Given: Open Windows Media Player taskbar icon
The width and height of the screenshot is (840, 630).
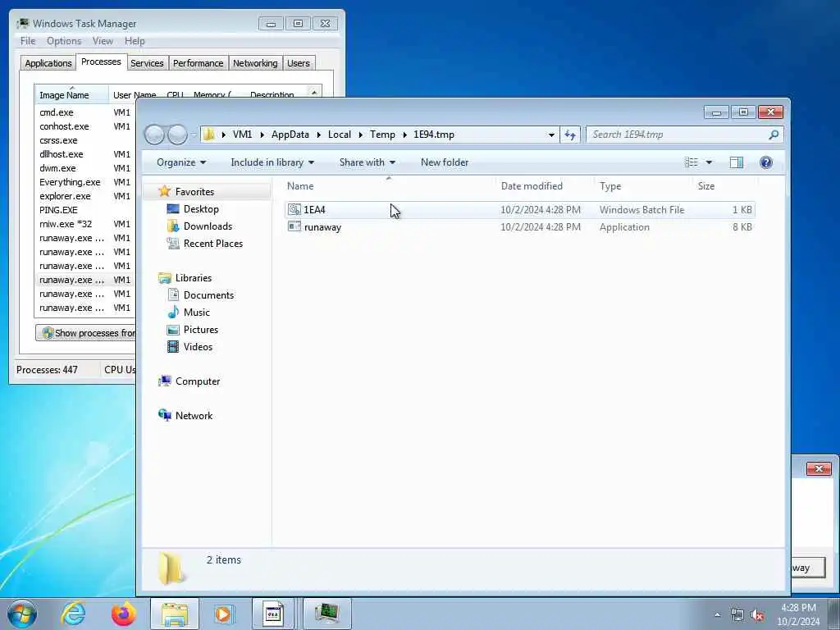Looking at the screenshot, I should pyautogui.click(x=223, y=614).
